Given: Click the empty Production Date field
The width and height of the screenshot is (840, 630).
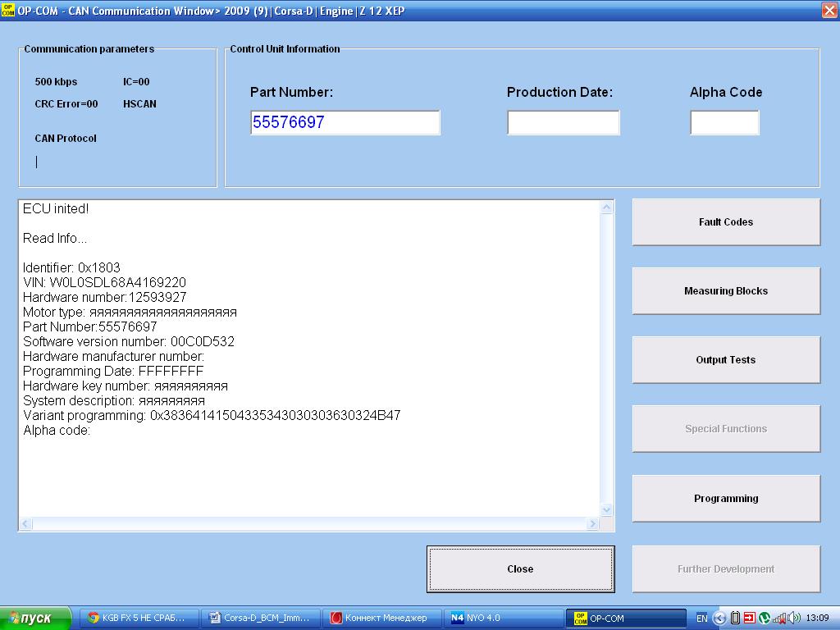Looking at the screenshot, I should tap(563, 123).
